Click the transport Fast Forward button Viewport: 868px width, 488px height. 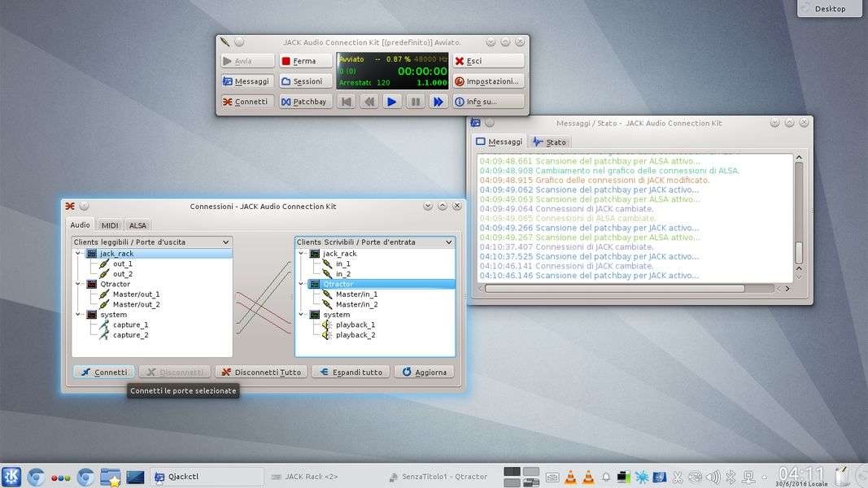point(438,102)
